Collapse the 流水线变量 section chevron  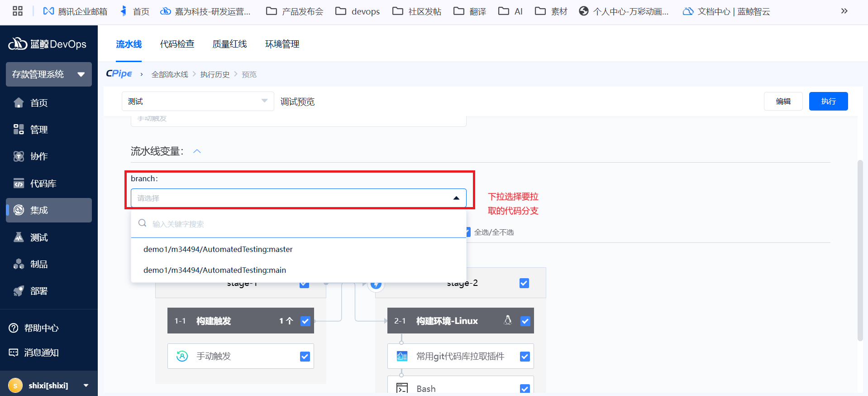click(x=197, y=151)
